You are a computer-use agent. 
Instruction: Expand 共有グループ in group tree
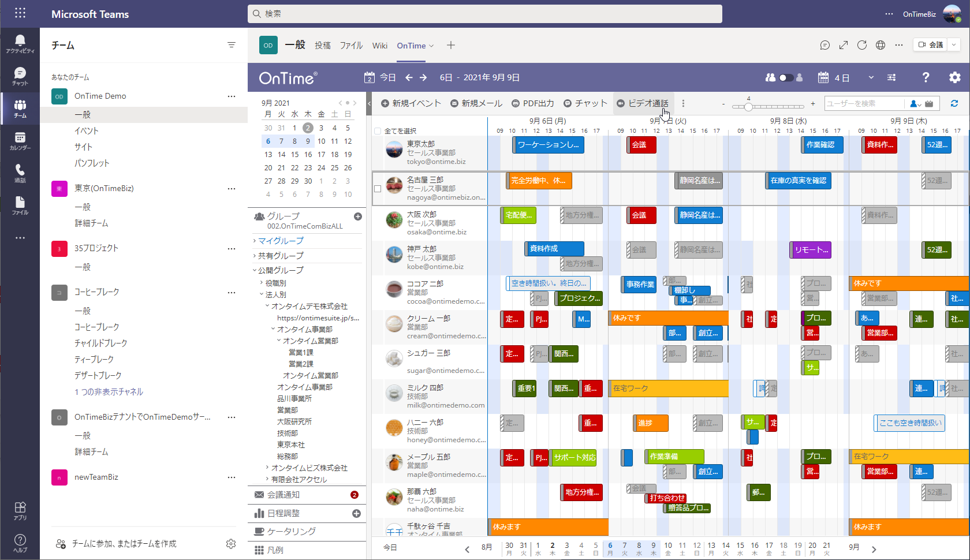coord(255,256)
